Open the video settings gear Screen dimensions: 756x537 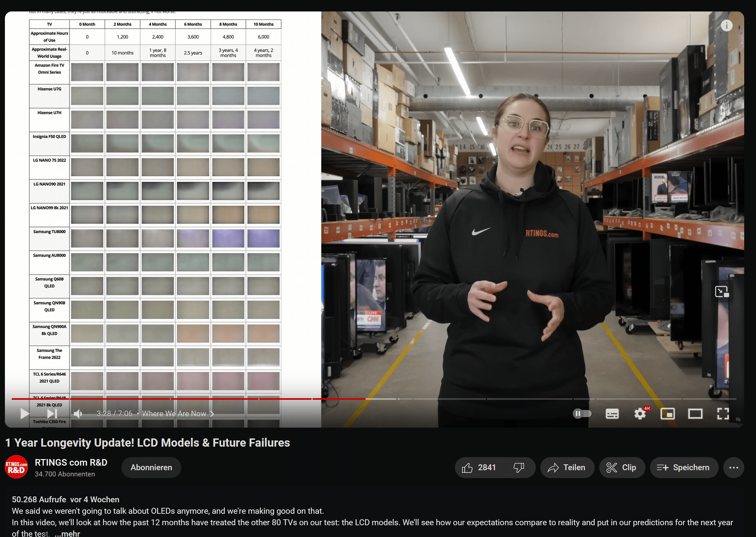click(x=640, y=413)
